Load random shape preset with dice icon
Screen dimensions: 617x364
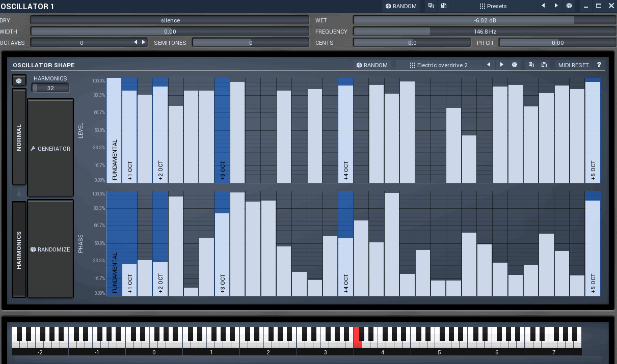click(515, 65)
